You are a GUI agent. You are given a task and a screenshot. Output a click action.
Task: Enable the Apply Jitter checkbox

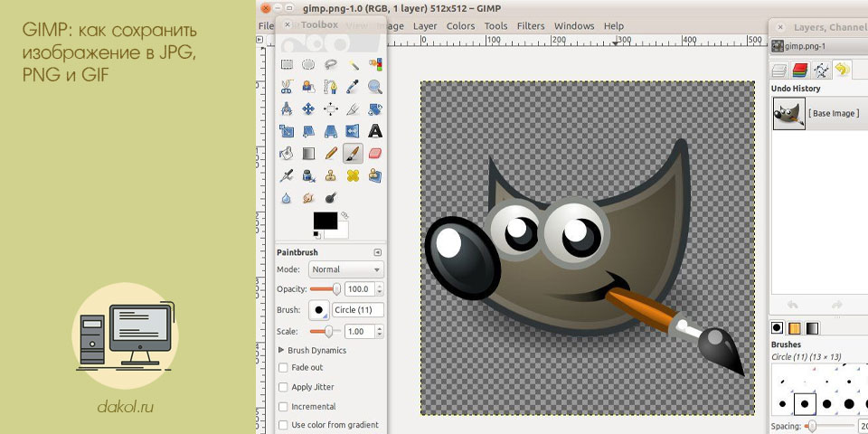tap(283, 387)
